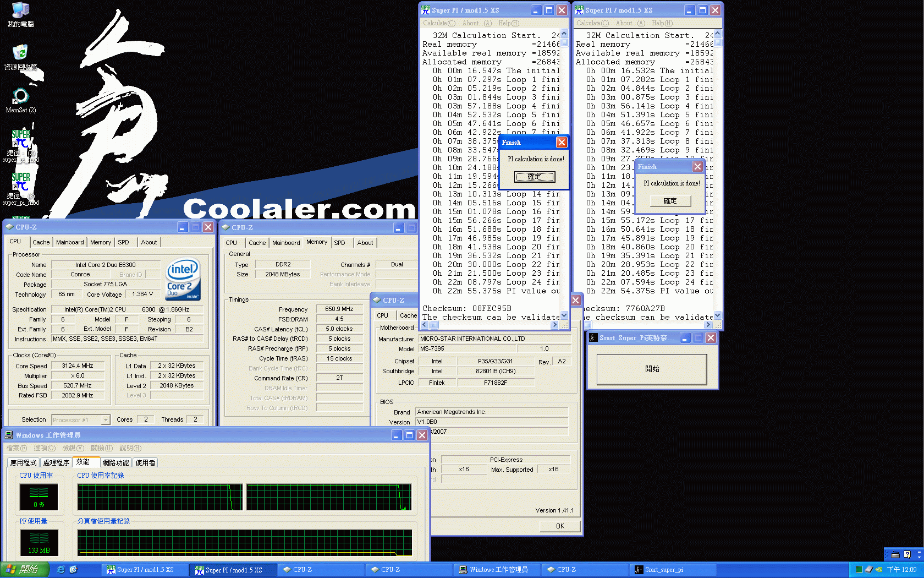Click the language bar keyboard icon
This screenshot has width=924, height=578.
tap(895, 555)
